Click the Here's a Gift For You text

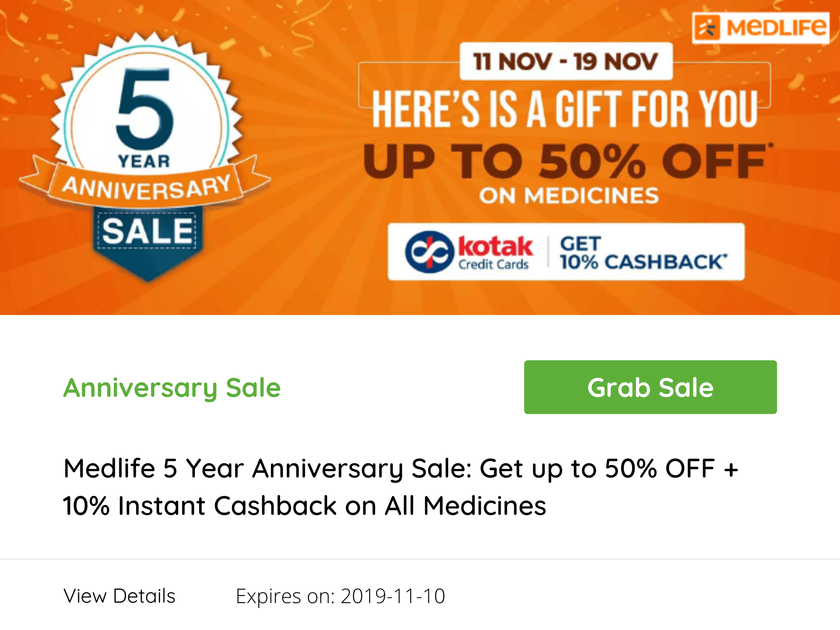565,109
